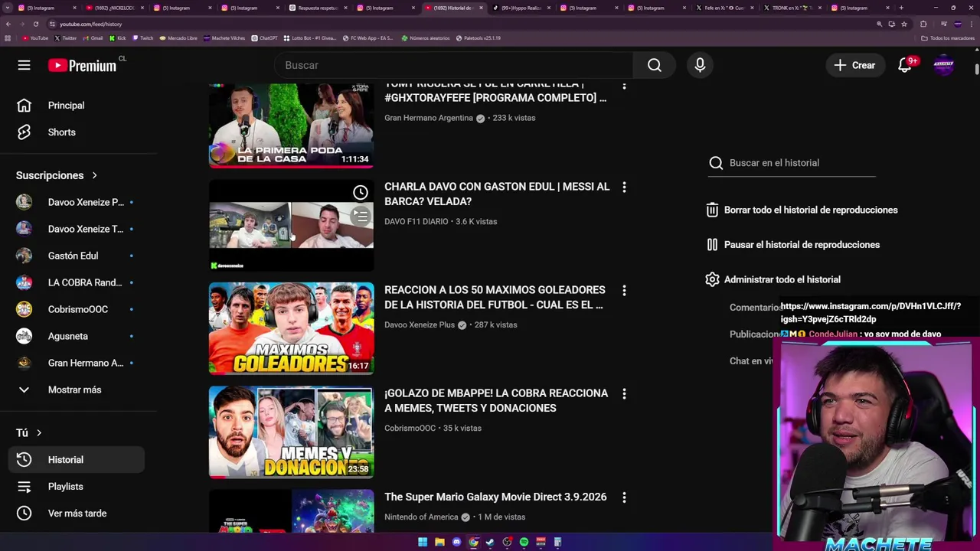Image resolution: width=980 pixels, height=551 pixels.
Task: Open the browser tab search dropdown
Action: tap(8, 8)
